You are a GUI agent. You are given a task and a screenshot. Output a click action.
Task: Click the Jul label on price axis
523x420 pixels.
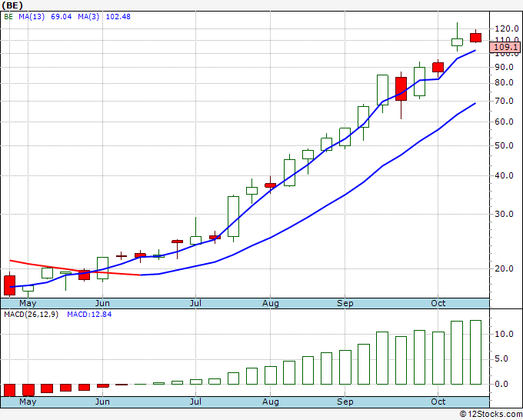[195, 303]
